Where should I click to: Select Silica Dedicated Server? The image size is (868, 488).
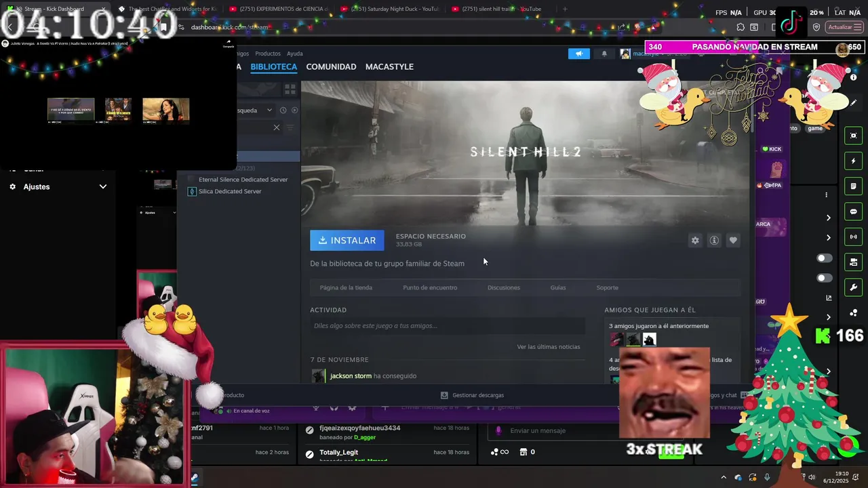[x=230, y=191]
